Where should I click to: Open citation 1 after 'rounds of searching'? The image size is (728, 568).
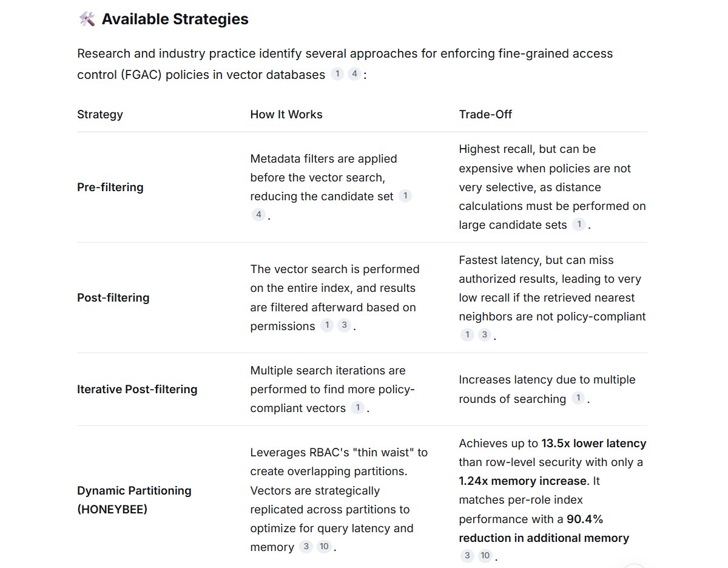[579, 399]
